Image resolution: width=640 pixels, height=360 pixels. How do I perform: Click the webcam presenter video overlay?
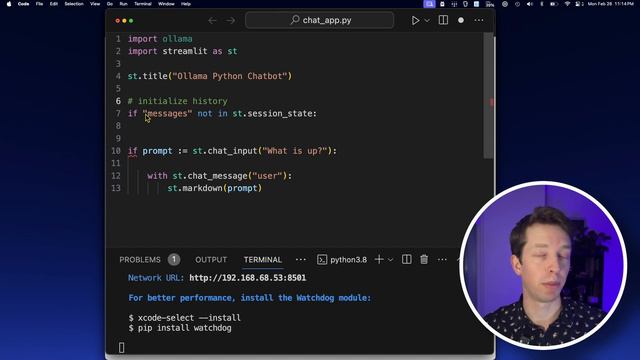[x=543, y=265]
